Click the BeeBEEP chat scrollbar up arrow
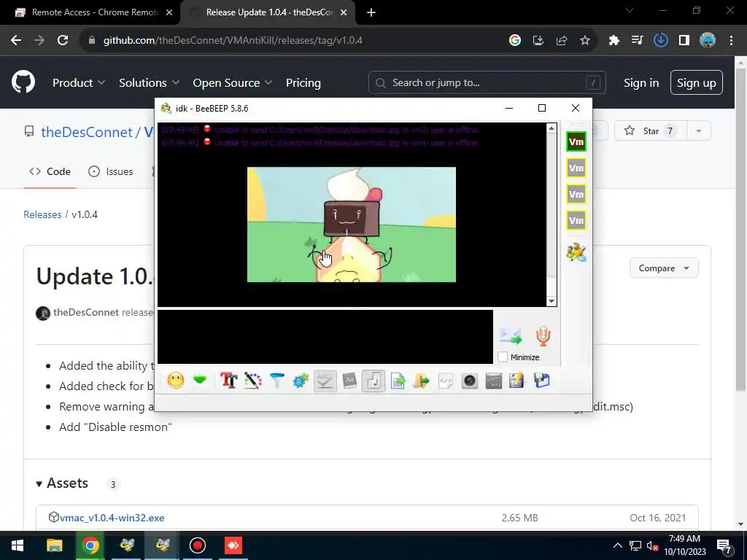747x560 pixels. [551, 128]
